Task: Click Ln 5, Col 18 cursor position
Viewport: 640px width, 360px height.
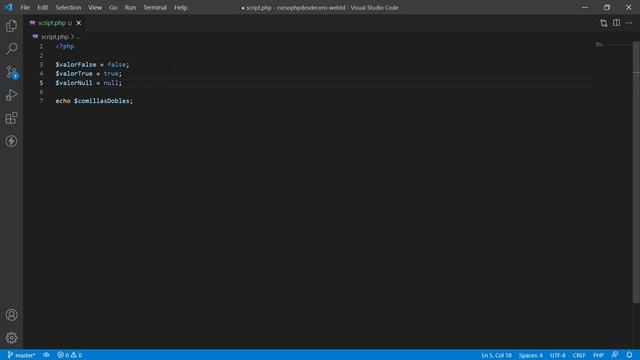Action: point(496,356)
